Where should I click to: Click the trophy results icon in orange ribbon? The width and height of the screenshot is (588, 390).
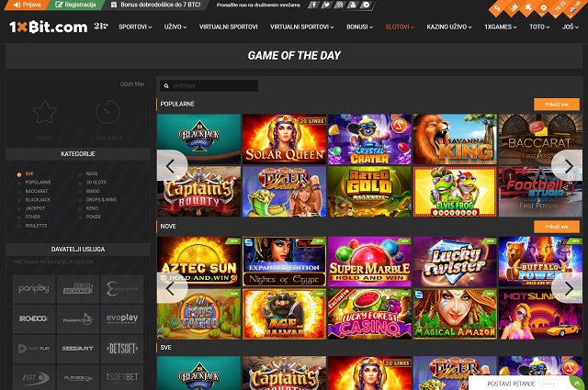click(x=528, y=7)
